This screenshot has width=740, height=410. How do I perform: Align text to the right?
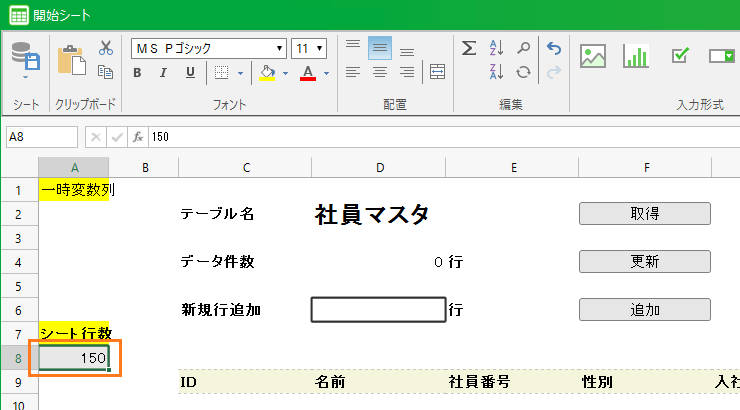[x=407, y=72]
